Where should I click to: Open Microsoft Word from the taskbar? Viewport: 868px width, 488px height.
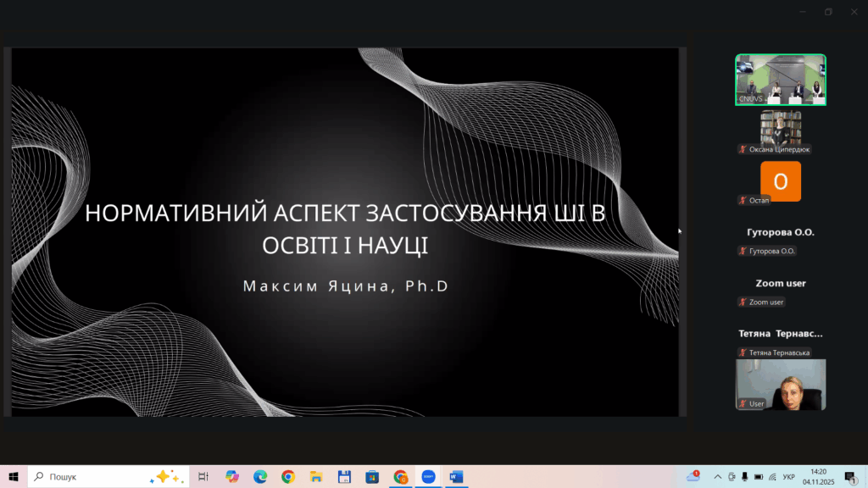coord(456,476)
